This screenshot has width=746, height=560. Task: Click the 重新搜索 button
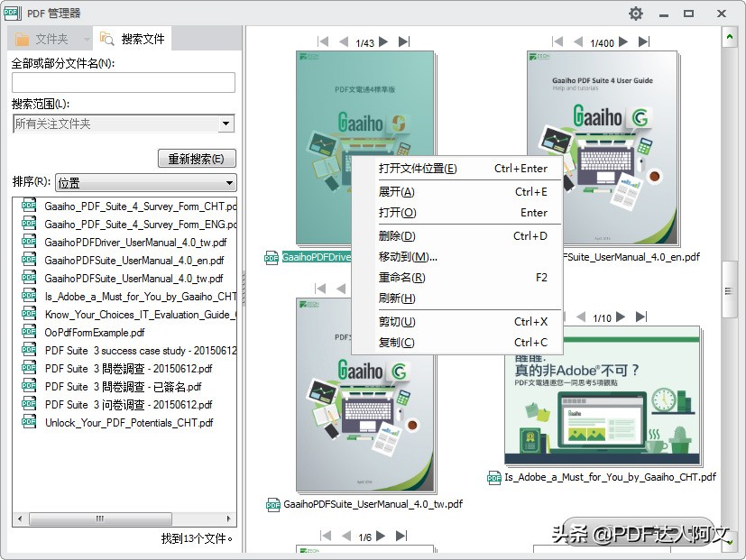click(197, 159)
